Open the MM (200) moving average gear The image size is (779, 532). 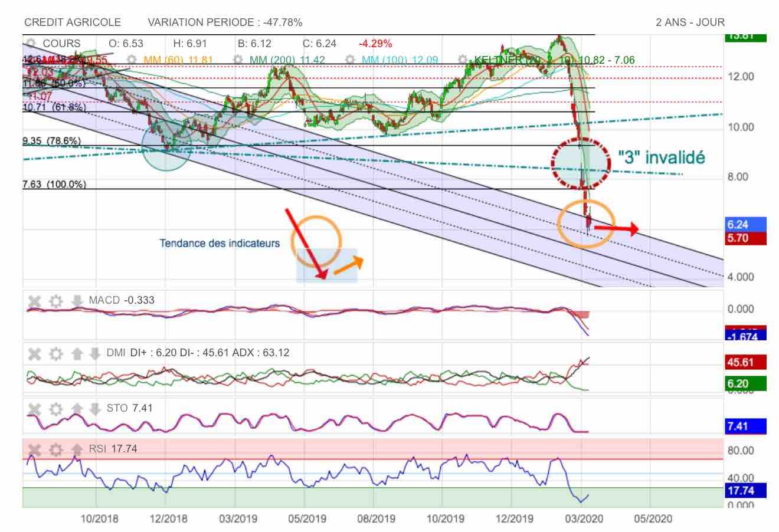tap(238, 60)
